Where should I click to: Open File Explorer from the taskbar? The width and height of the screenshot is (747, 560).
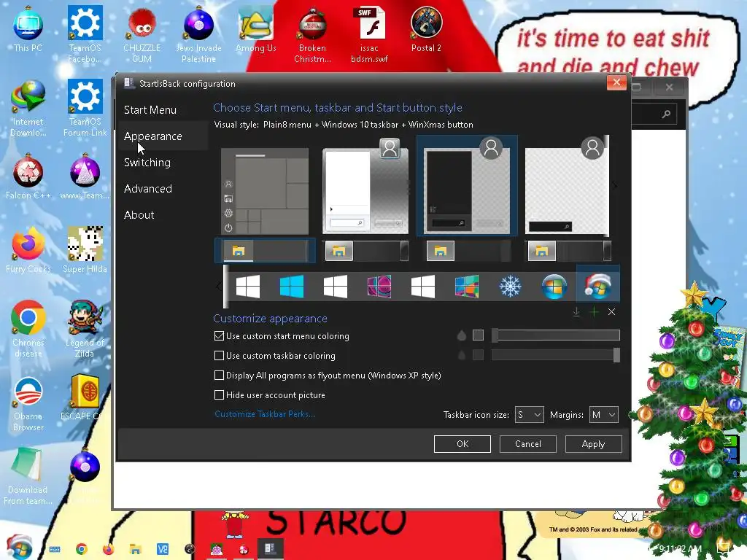[135, 549]
